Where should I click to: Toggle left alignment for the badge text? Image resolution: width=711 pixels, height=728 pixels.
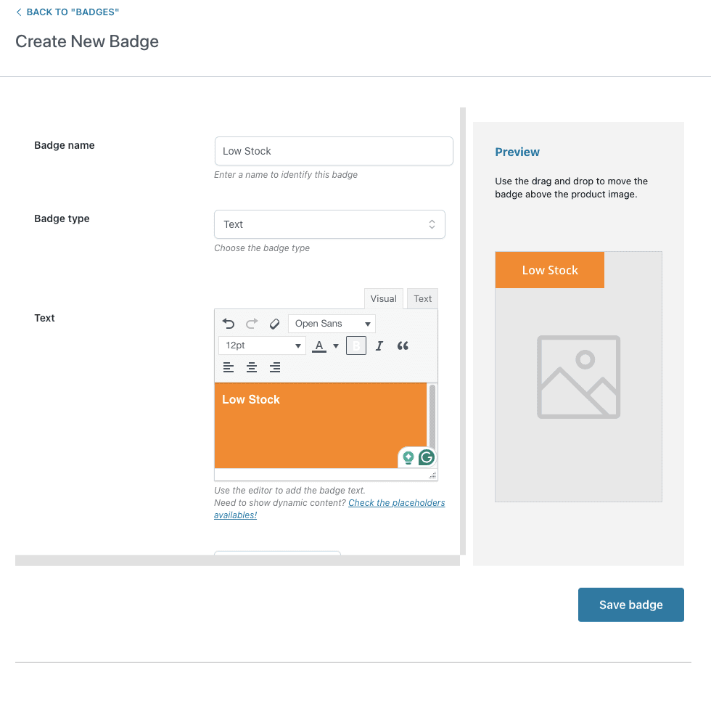229,367
